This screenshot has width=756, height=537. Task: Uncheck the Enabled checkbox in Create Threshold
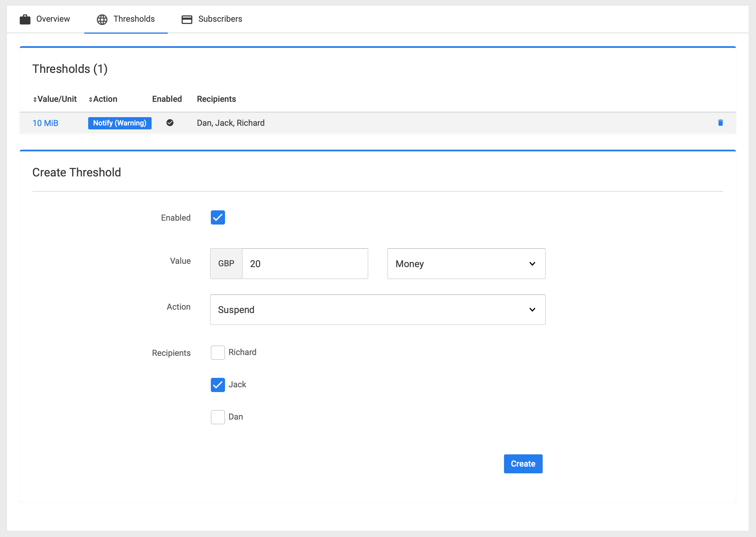click(x=218, y=217)
